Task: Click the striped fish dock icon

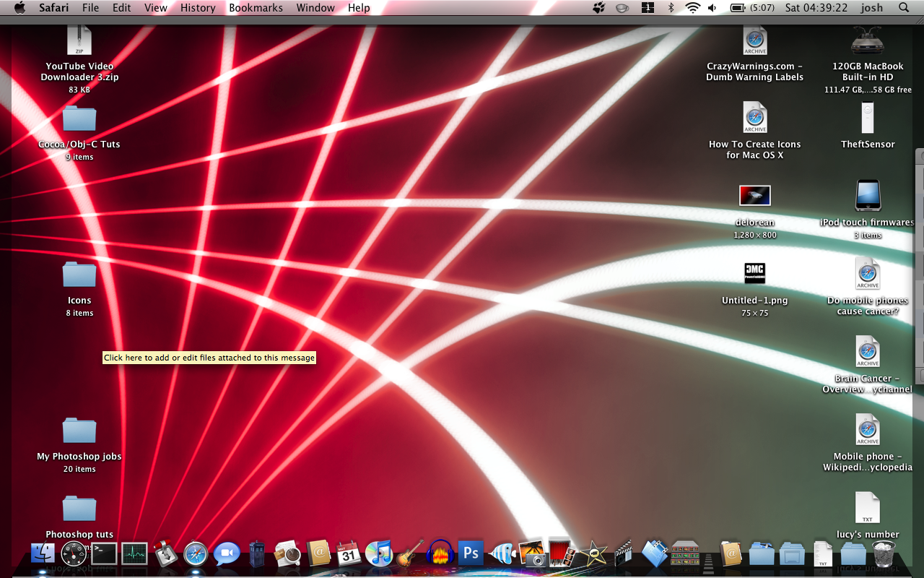Action: [x=502, y=554]
